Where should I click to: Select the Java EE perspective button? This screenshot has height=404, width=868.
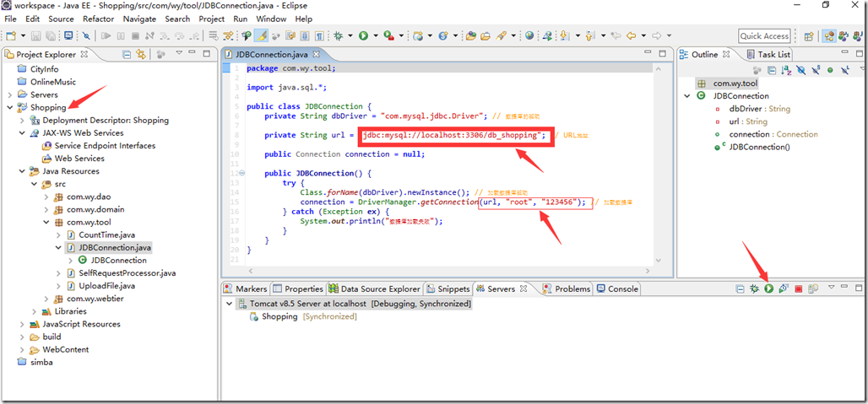tap(829, 36)
